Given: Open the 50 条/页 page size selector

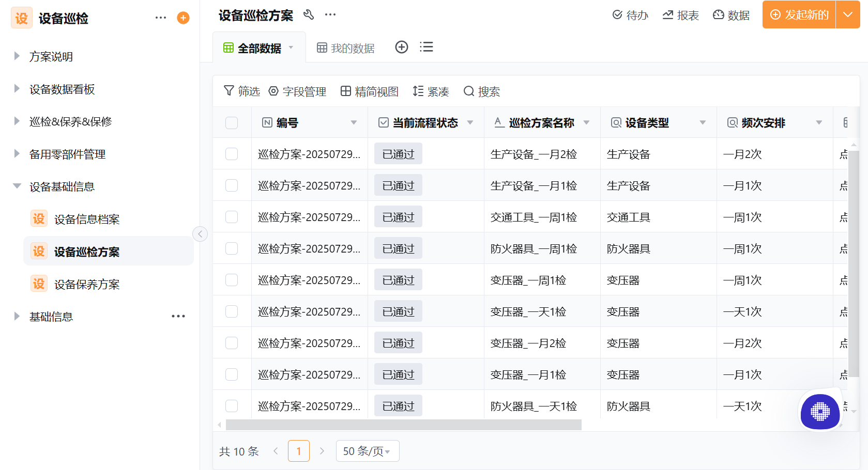Looking at the screenshot, I should pyautogui.click(x=367, y=450).
